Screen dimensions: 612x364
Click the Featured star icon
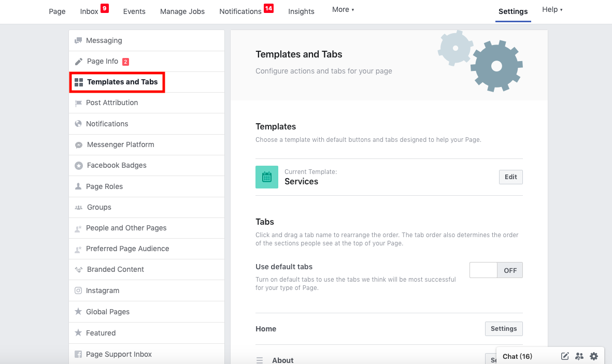pyautogui.click(x=78, y=332)
